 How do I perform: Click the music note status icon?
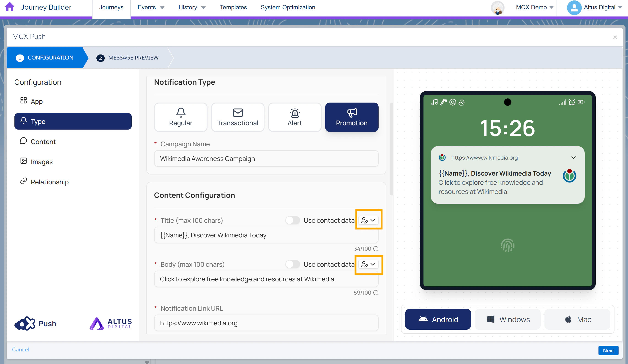pos(434,102)
